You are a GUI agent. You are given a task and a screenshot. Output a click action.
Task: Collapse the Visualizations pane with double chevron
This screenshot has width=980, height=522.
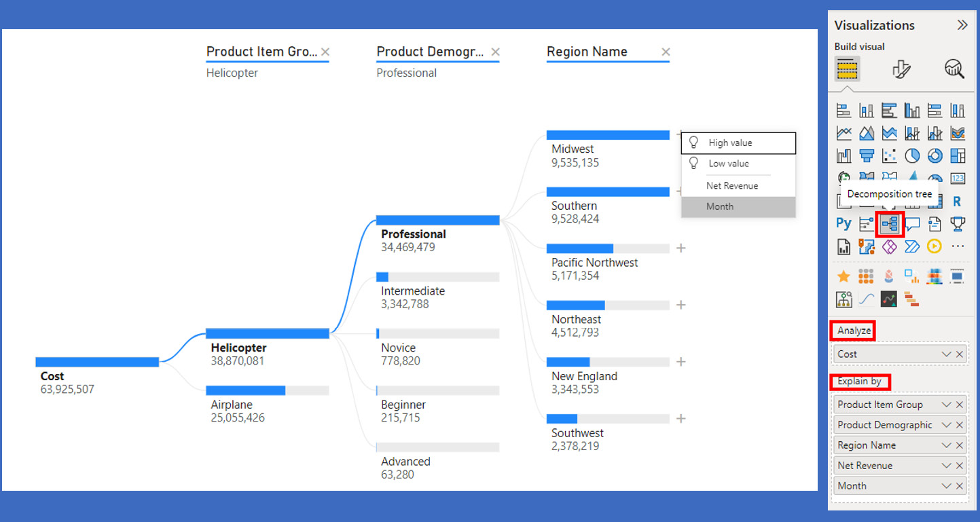pos(962,26)
